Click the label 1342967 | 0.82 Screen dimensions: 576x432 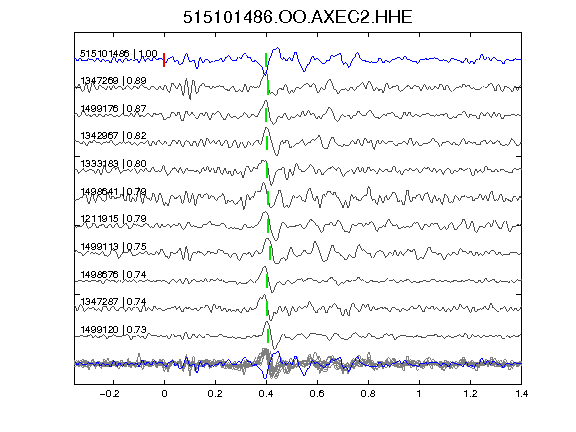tap(113, 136)
